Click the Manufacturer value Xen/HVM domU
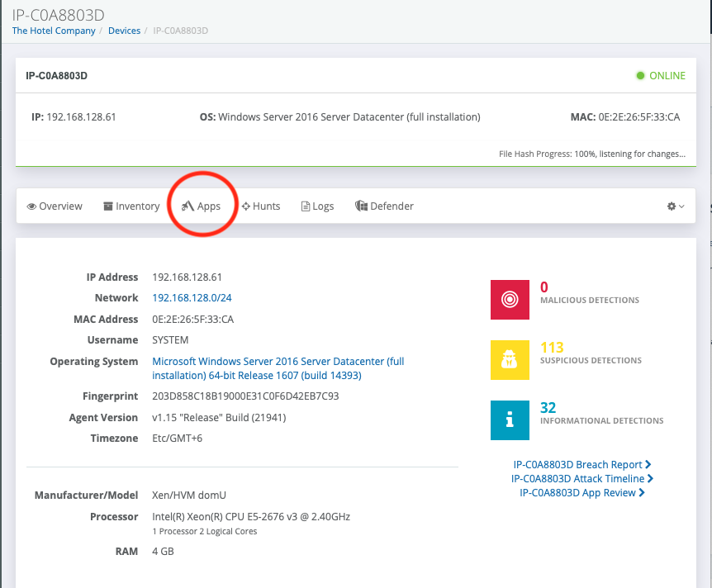The width and height of the screenshot is (712, 588). 189,496
